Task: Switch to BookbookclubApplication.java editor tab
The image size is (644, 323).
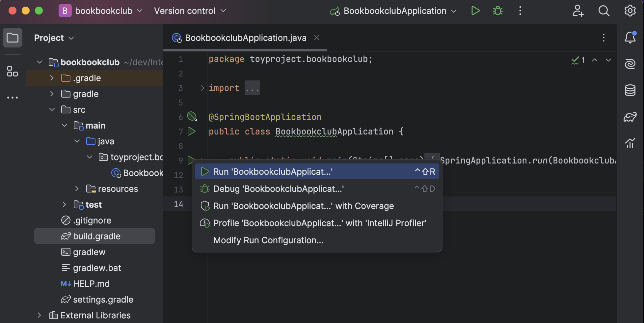Action: click(245, 38)
